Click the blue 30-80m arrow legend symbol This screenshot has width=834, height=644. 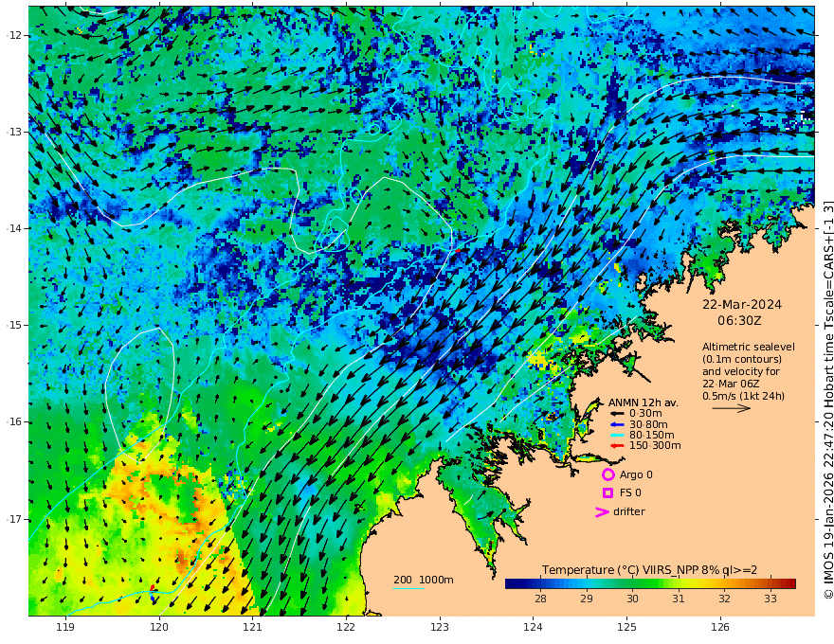point(617,424)
